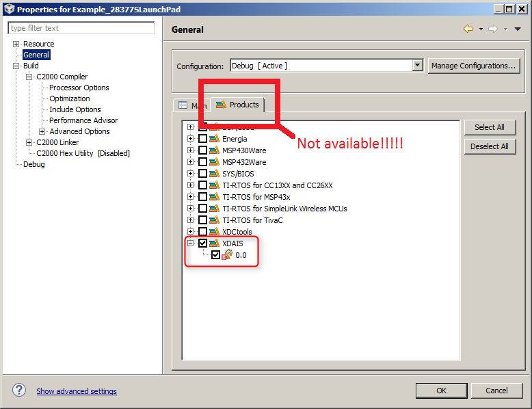Click the type filter text field
The height and width of the screenshot is (409, 532).
[81, 28]
